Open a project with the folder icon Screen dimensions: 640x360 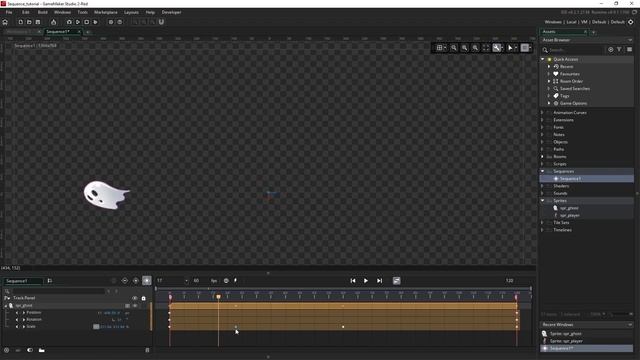coord(29,22)
